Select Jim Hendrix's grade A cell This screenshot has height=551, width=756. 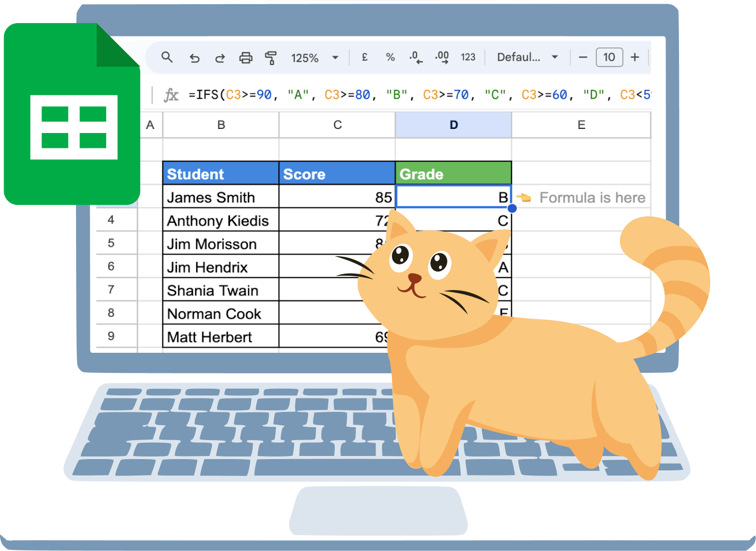(503, 267)
